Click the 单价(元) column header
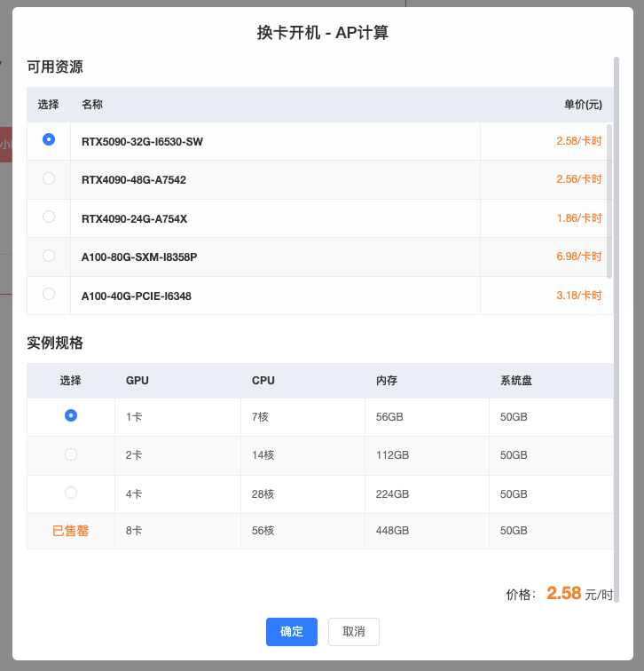Viewport: 644px width, 671px height. pos(583,105)
